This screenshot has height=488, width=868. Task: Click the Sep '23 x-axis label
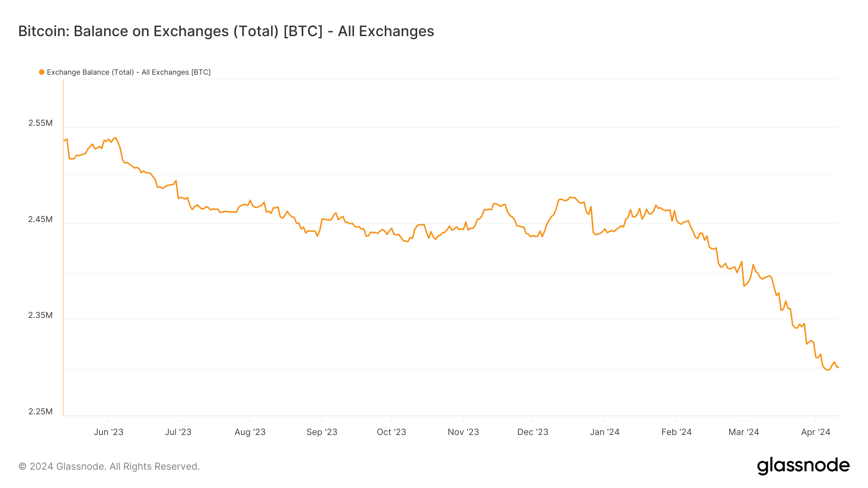point(322,432)
